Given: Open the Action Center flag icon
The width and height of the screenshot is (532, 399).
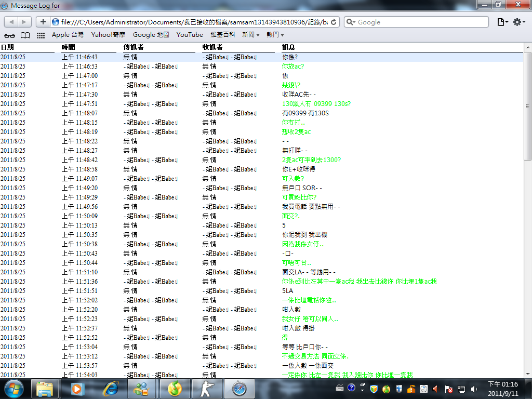Looking at the screenshot, I should click(448, 389).
